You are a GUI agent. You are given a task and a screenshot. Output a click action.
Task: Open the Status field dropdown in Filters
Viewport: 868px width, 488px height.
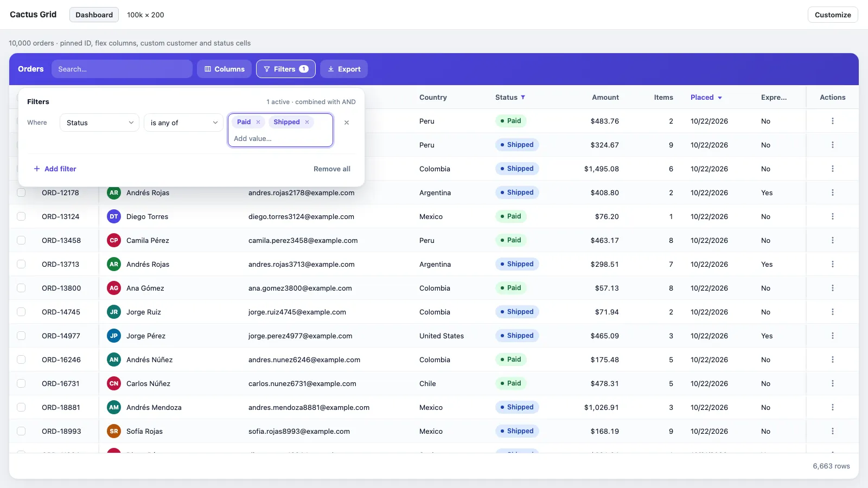100,123
